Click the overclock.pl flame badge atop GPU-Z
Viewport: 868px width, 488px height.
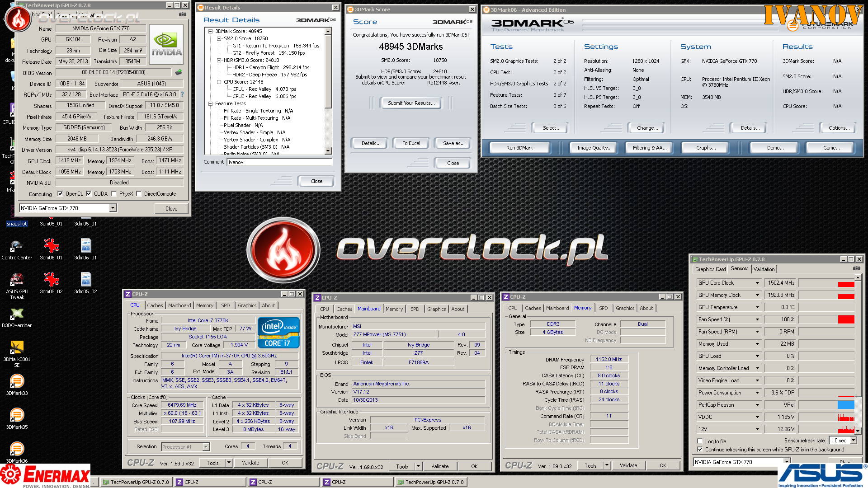(18, 19)
